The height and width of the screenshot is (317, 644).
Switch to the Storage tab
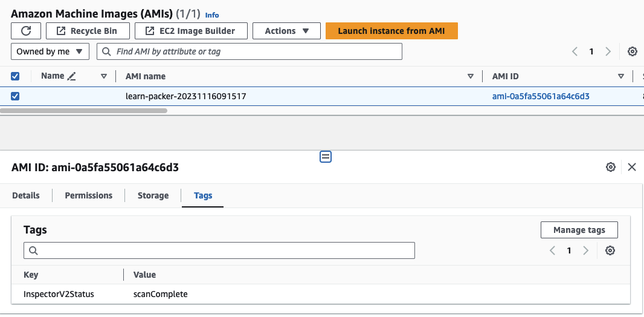coord(153,195)
